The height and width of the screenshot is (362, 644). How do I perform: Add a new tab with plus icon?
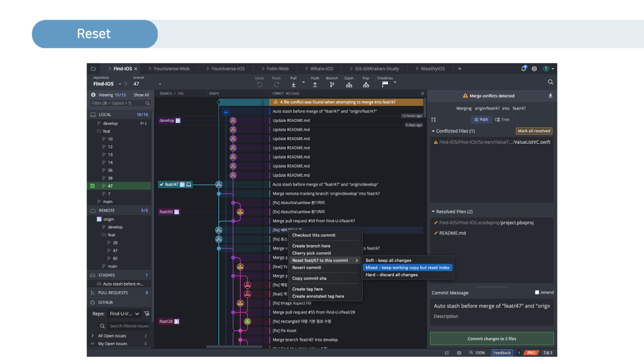pyautogui.click(x=459, y=69)
